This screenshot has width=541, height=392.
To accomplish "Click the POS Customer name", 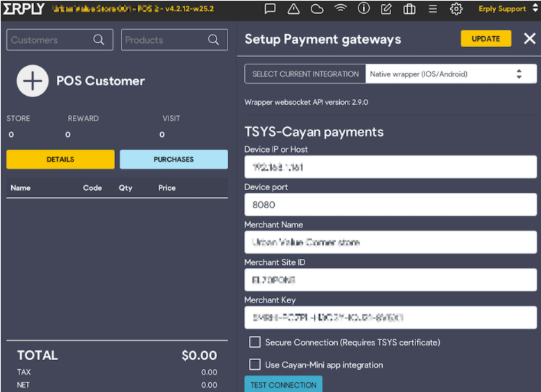I will coord(101,80).
